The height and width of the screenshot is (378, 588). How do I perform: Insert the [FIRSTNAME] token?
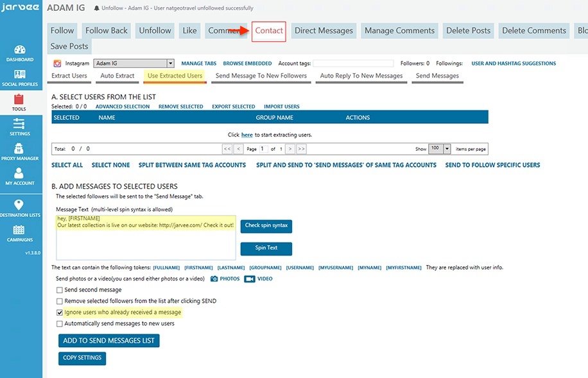pyautogui.click(x=198, y=268)
